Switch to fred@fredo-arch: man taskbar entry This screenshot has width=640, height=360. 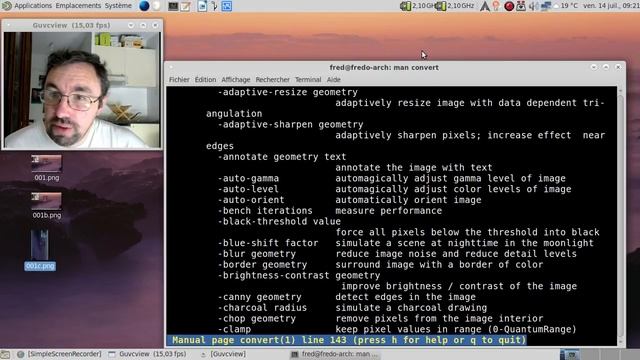coord(335,354)
